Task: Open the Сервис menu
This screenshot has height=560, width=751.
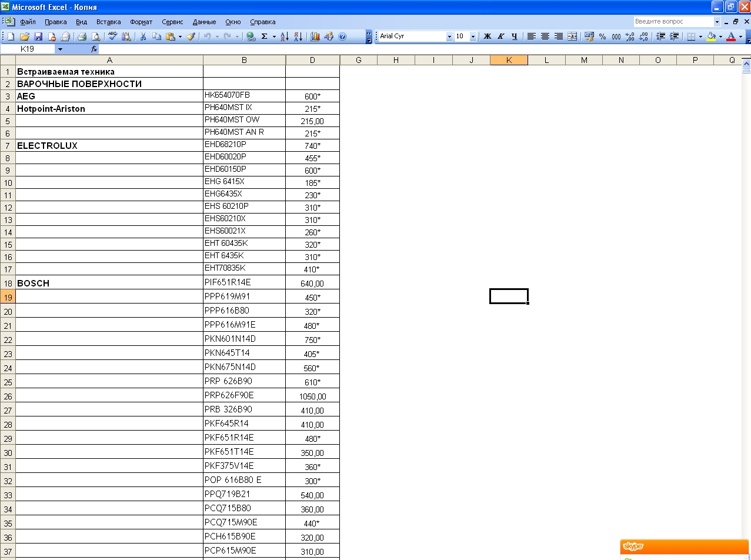Action: (172, 22)
